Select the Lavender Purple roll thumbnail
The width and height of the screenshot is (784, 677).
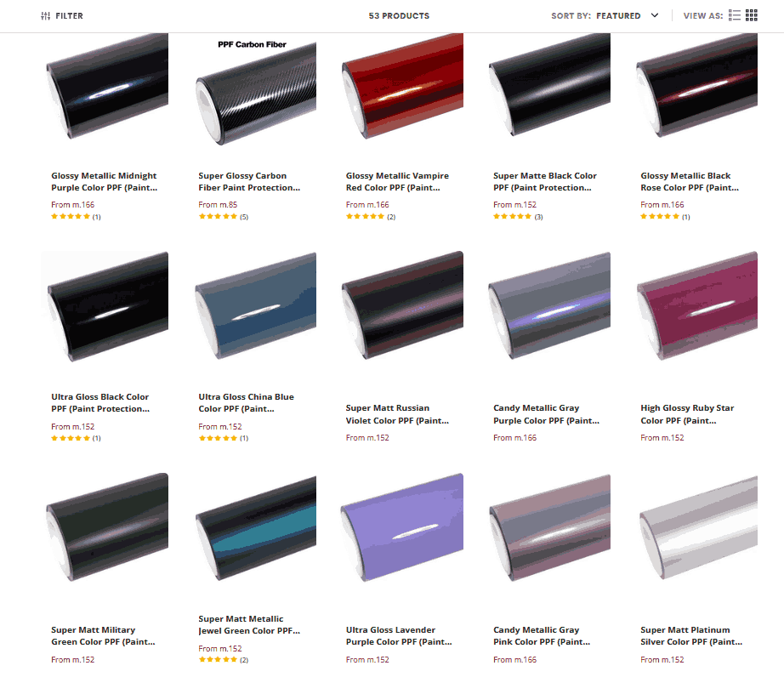(402, 527)
